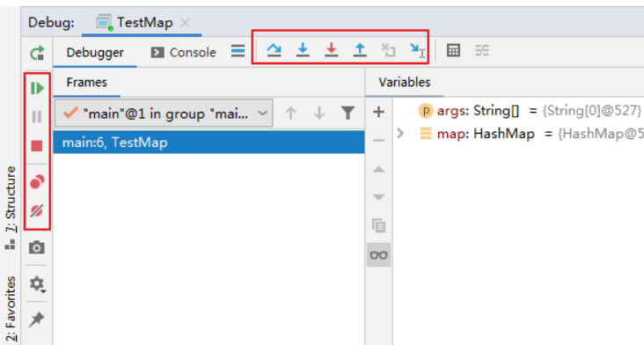Close the TestMap debug tab
This screenshot has height=345, width=644.
186,23
